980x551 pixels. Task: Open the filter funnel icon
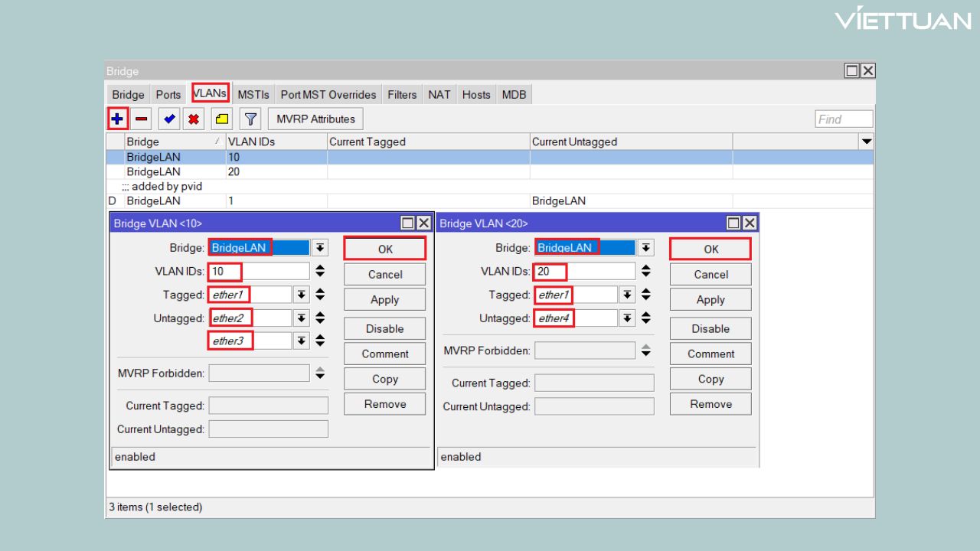click(250, 119)
